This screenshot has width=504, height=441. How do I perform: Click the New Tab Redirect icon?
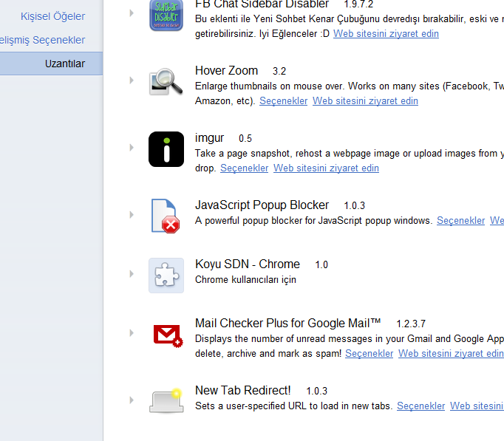point(166,400)
